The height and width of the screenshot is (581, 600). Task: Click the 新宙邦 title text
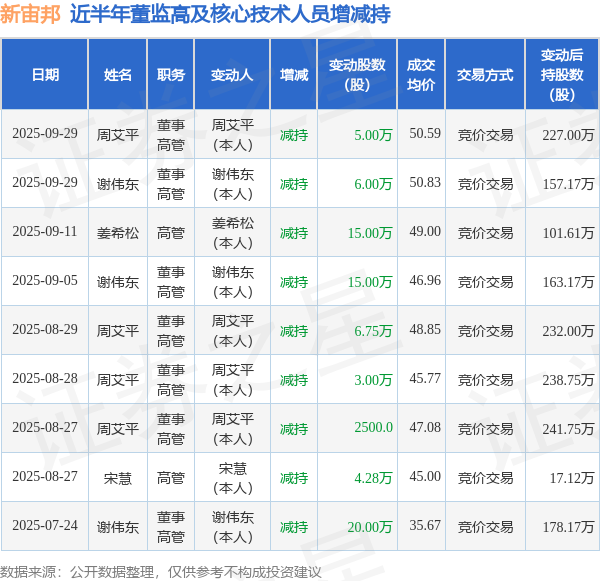[30, 15]
